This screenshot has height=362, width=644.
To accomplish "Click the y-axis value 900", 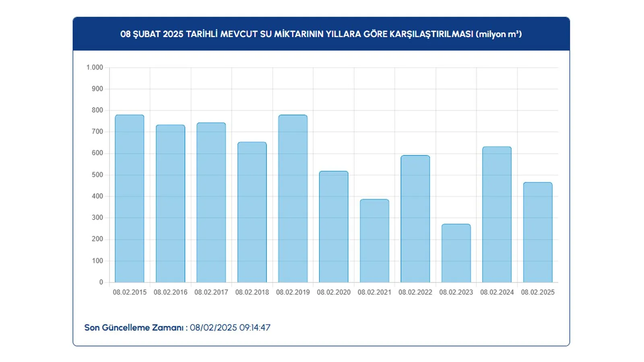I will [97, 89].
